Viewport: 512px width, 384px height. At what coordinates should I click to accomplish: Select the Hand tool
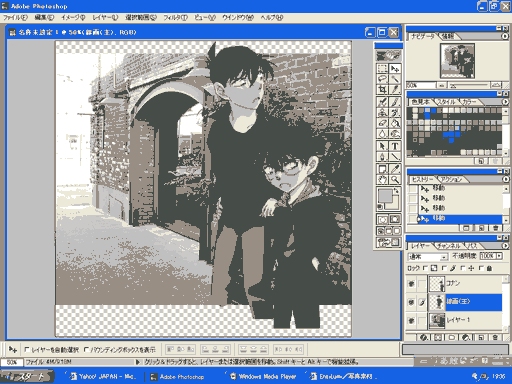tap(382, 179)
